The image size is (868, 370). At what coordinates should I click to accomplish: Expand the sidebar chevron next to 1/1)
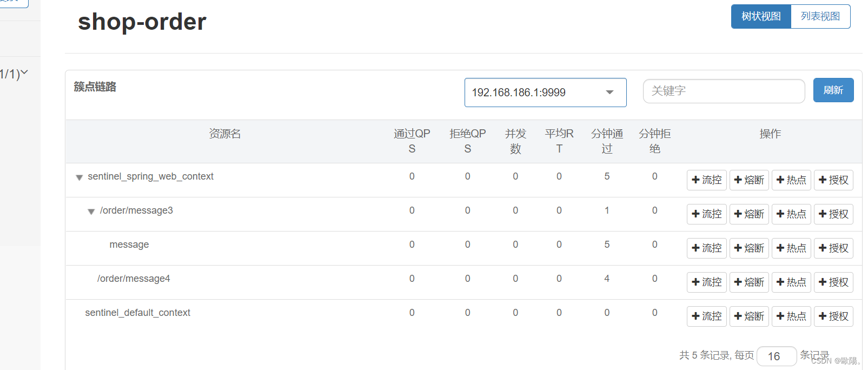tap(24, 72)
